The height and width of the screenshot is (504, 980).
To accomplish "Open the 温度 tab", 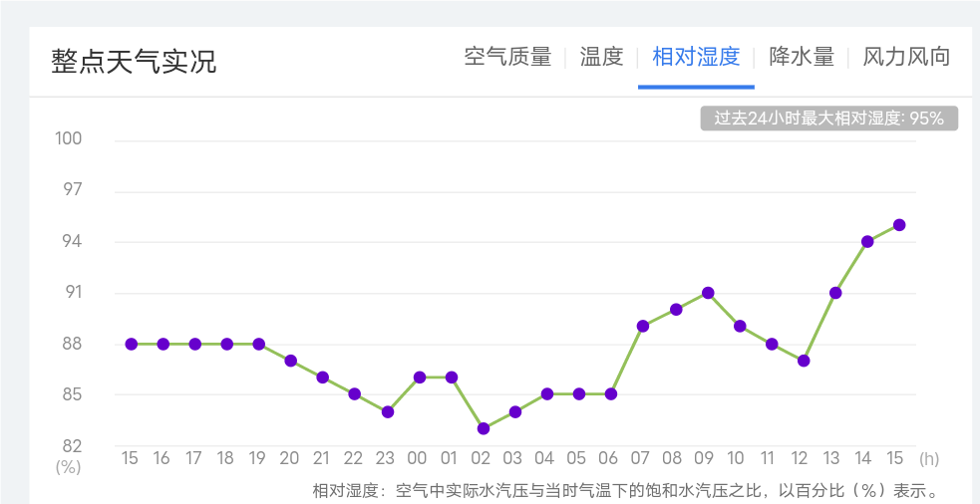I will click(601, 57).
